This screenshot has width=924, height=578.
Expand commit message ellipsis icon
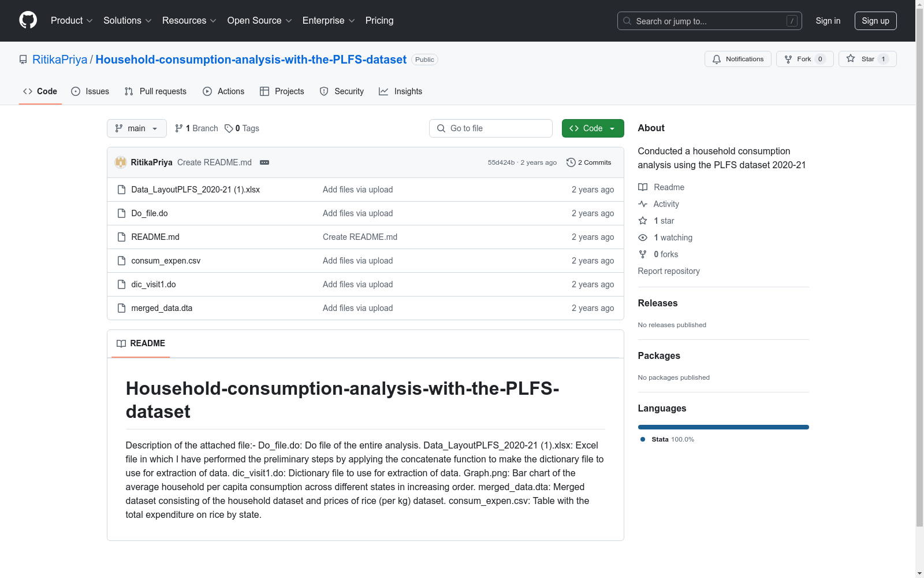pyautogui.click(x=264, y=162)
